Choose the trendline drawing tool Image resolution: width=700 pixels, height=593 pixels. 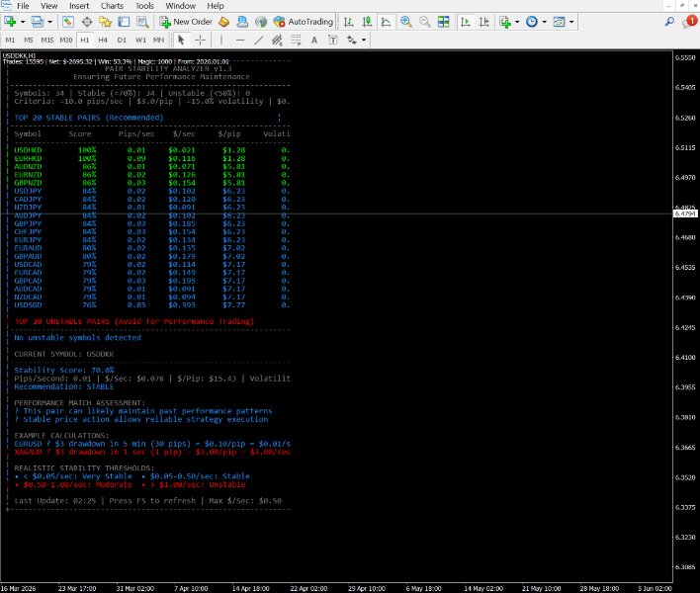click(258, 41)
